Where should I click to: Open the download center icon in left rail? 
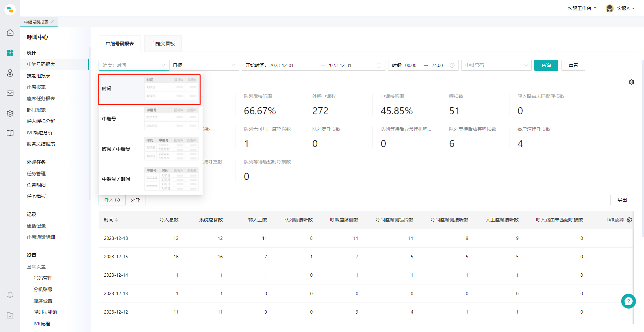click(x=10, y=315)
